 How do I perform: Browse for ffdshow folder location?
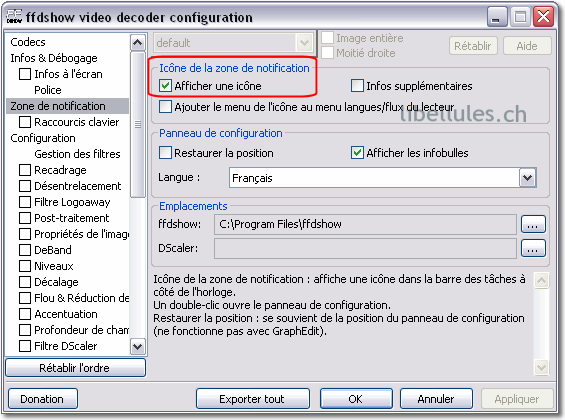coord(533,224)
